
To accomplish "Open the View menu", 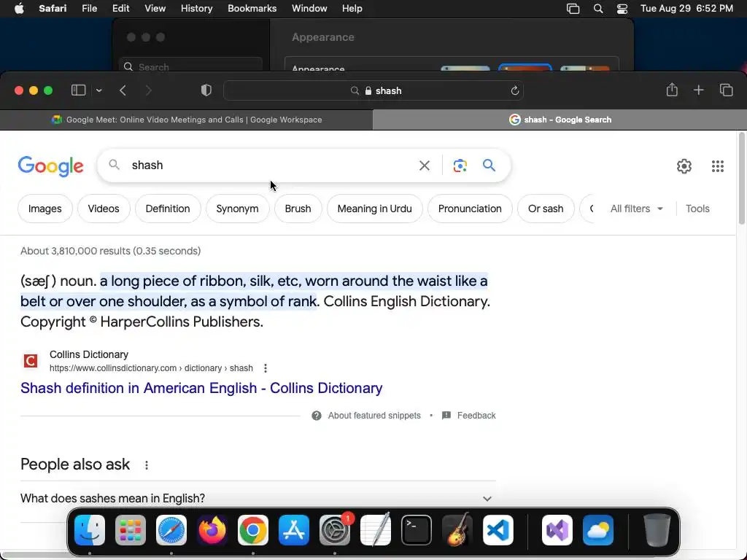I will pos(155,9).
